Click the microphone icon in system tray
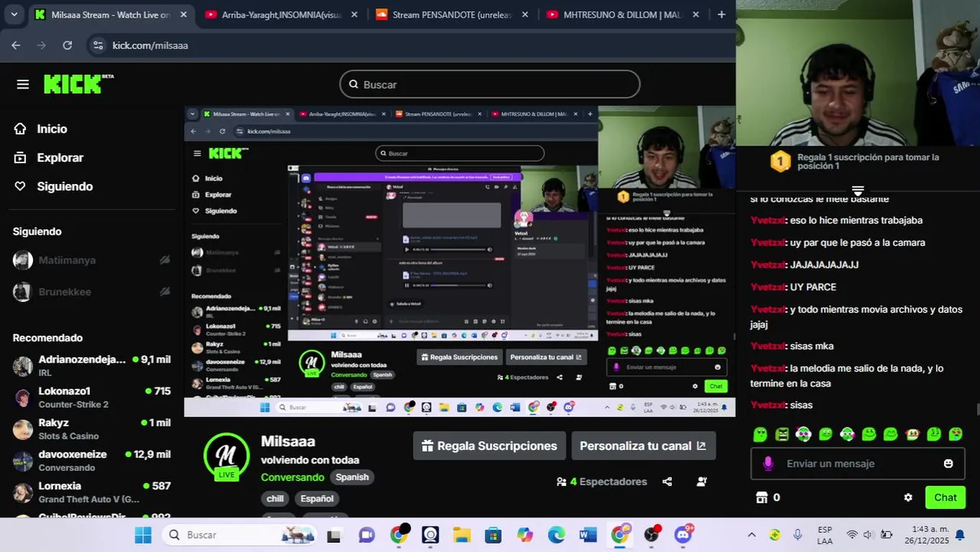This screenshot has height=552, width=980. [797, 535]
